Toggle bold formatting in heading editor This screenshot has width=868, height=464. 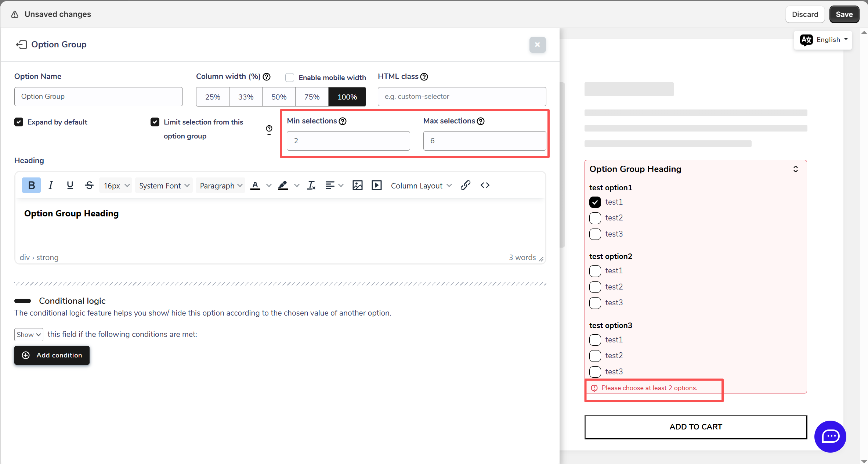pyautogui.click(x=32, y=186)
